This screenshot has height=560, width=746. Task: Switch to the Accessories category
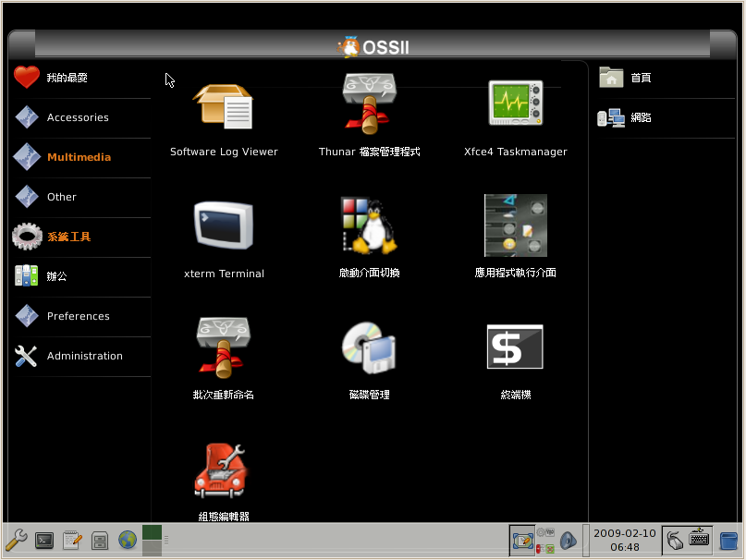[x=77, y=118]
